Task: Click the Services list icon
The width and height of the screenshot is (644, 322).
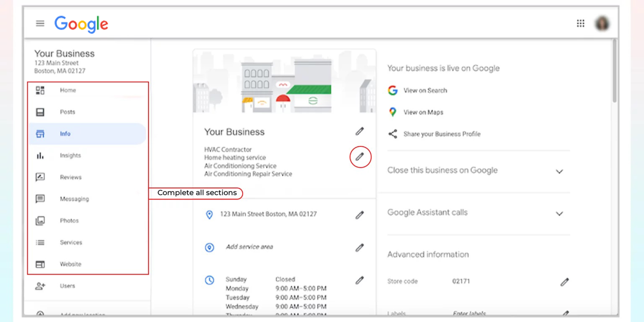Action: point(40,242)
